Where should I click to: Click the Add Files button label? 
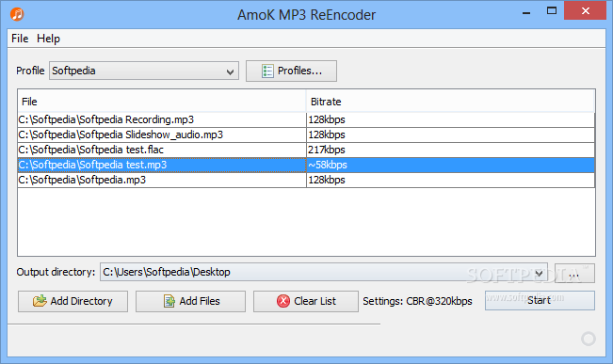(200, 301)
